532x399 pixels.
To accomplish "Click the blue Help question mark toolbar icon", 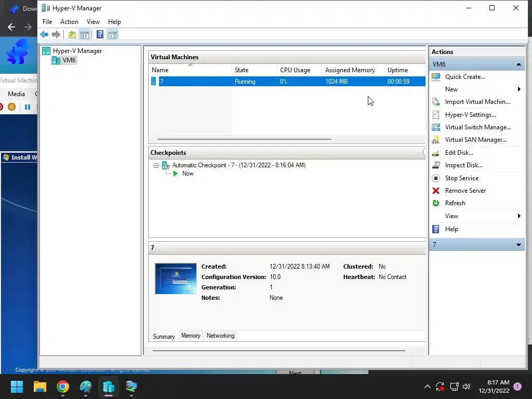I will tap(100, 34).
